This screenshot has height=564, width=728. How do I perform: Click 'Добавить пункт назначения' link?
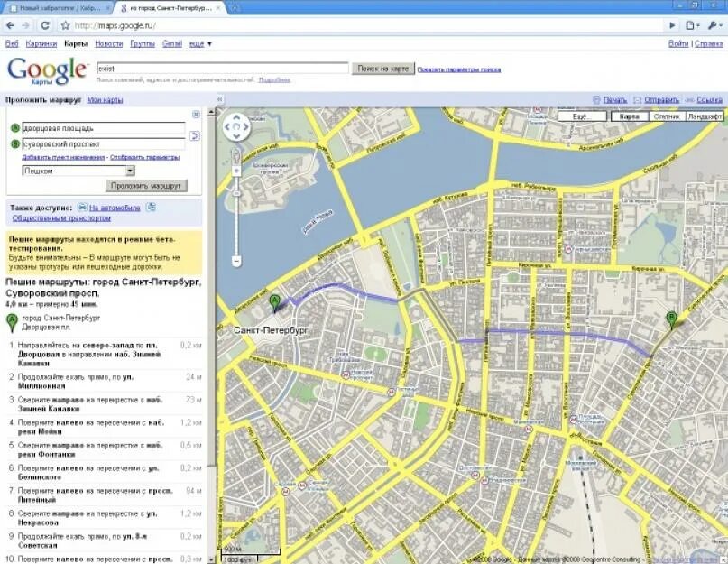click(x=63, y=158)
